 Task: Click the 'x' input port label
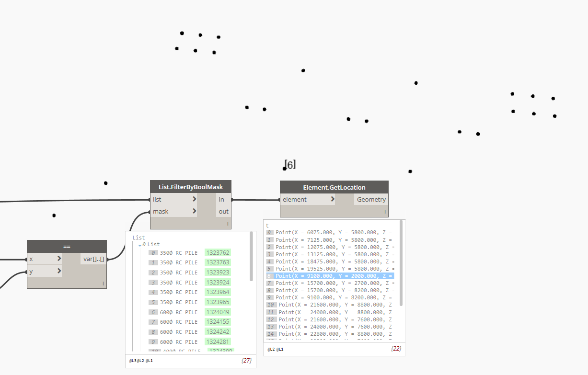point(31,259)
